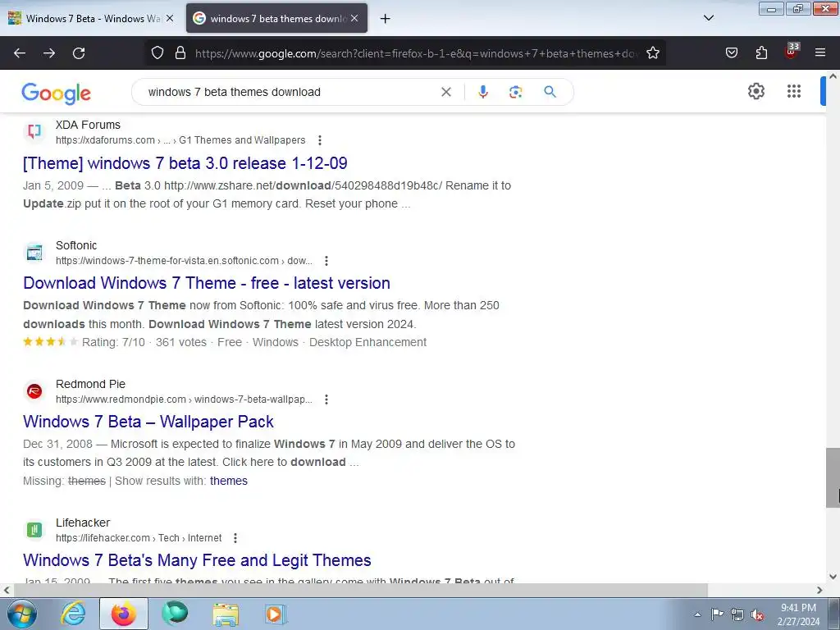Open the Pocket save icon
The height and width of the screenshot is (630, 840).
click(x=731, y=53)
